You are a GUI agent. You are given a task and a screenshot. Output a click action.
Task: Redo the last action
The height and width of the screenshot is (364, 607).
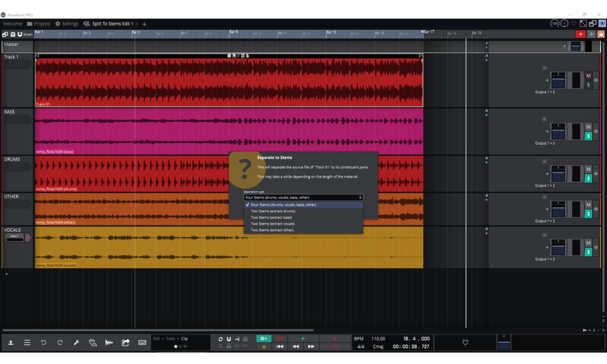pyautogui.click(x=60, y=343)
